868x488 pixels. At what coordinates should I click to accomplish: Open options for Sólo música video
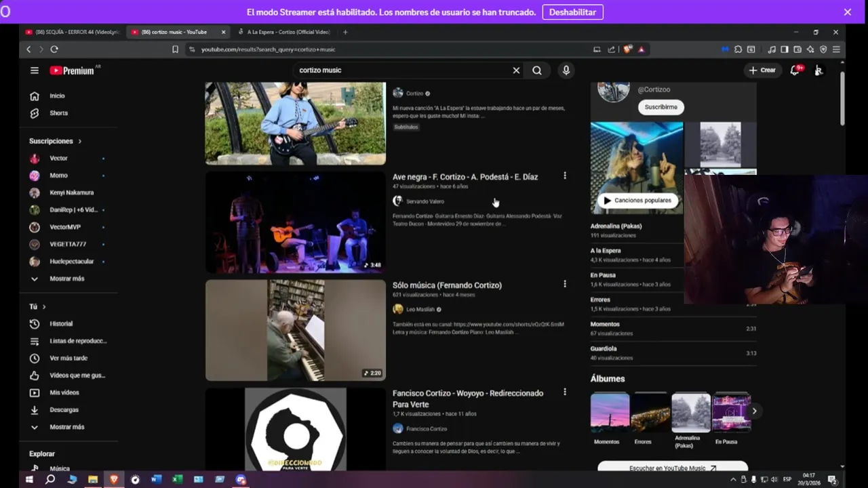coord(565,285)
